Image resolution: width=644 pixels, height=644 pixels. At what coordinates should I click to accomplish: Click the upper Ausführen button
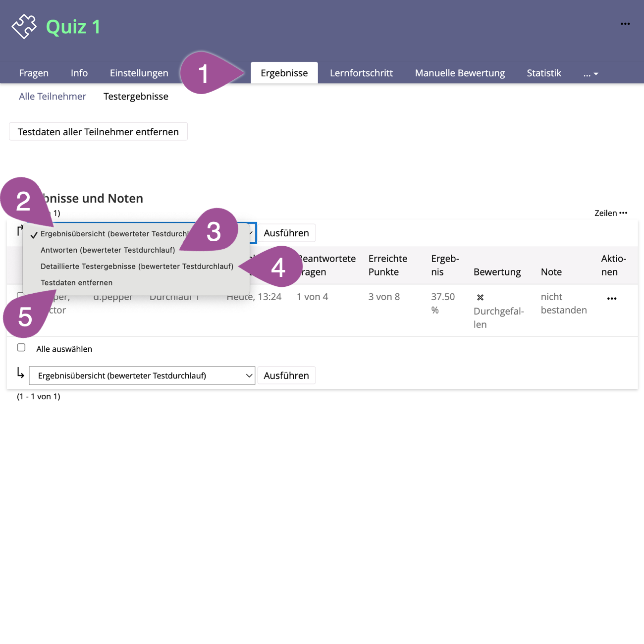coord(286,233)
